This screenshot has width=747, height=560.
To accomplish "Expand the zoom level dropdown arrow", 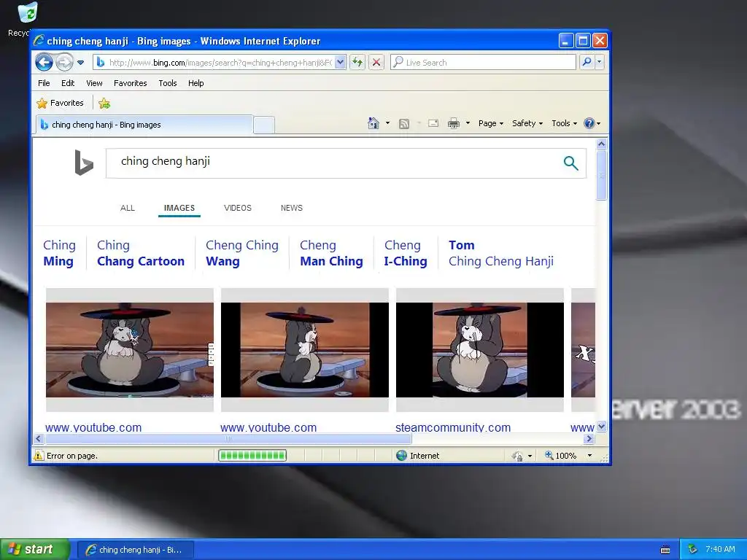I will click(x=589, y=456).
